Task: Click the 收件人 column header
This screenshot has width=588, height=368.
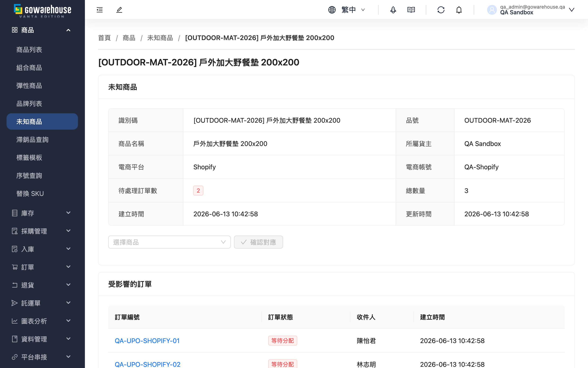Action: click(366, 317)
